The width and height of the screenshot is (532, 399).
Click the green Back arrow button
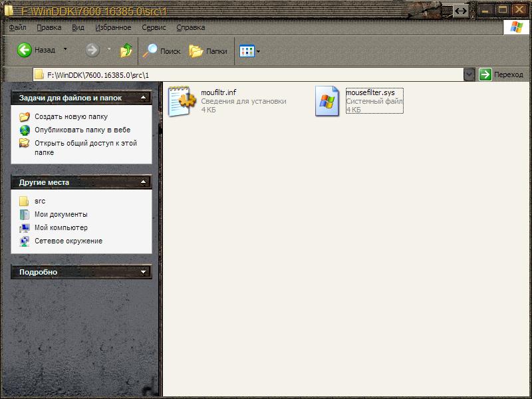[25, 51]
